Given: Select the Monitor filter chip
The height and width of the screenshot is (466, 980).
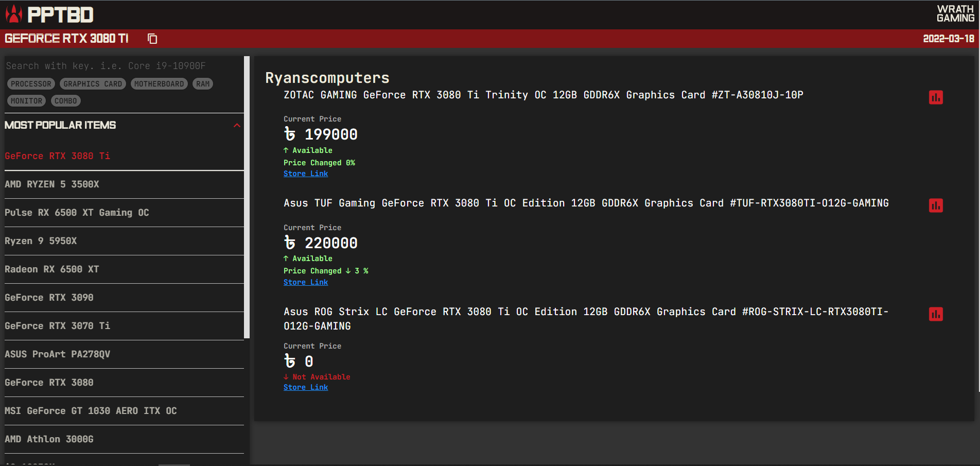Looking at the screenshot, I should tap(26, 101).
